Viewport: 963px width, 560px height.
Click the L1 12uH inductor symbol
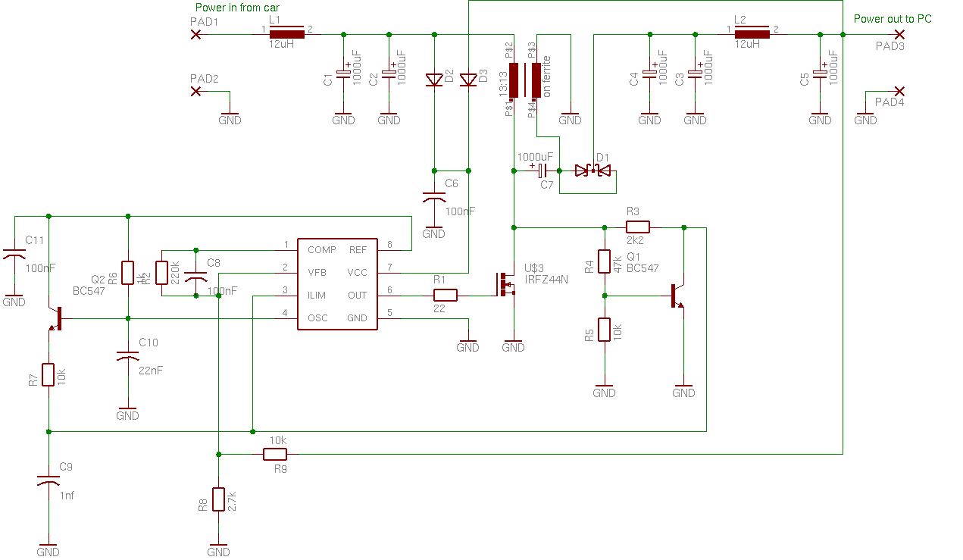coord(287,34)
